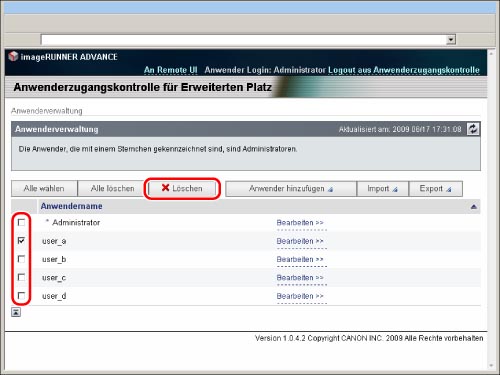
Task: Click the return-to-top icon below the user list
Action: click(x=16, y=312)
